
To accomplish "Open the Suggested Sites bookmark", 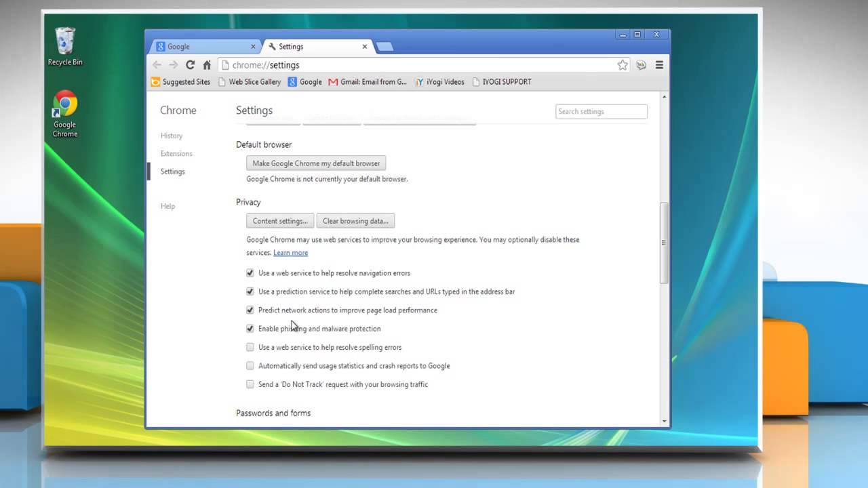I will pos(180,82).
